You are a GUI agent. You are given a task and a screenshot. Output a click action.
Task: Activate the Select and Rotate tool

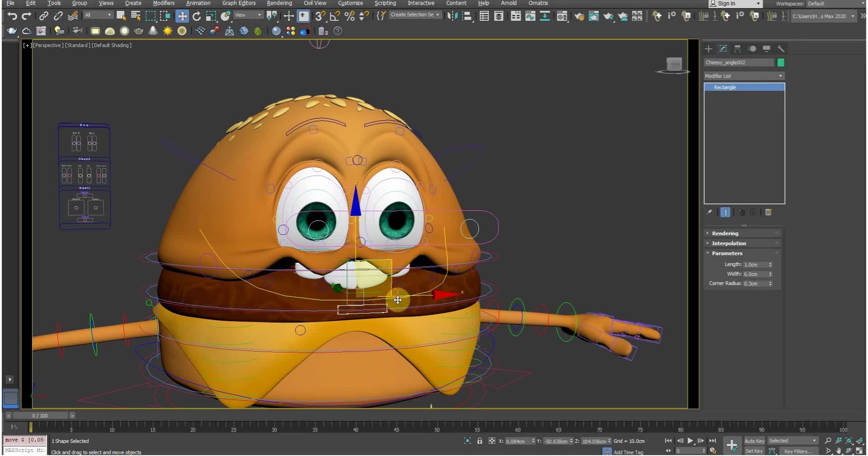tap(197, 16)
